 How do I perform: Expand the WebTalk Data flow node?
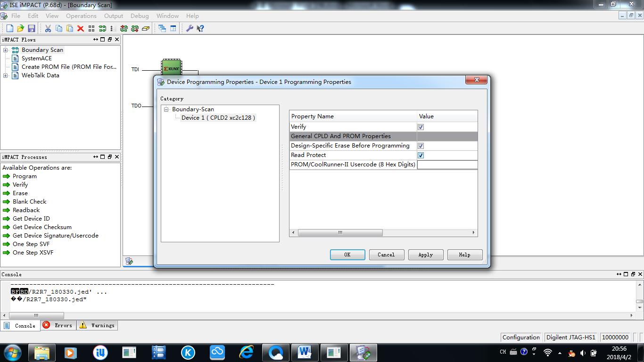pyautogui.click(x=5, y=75)
